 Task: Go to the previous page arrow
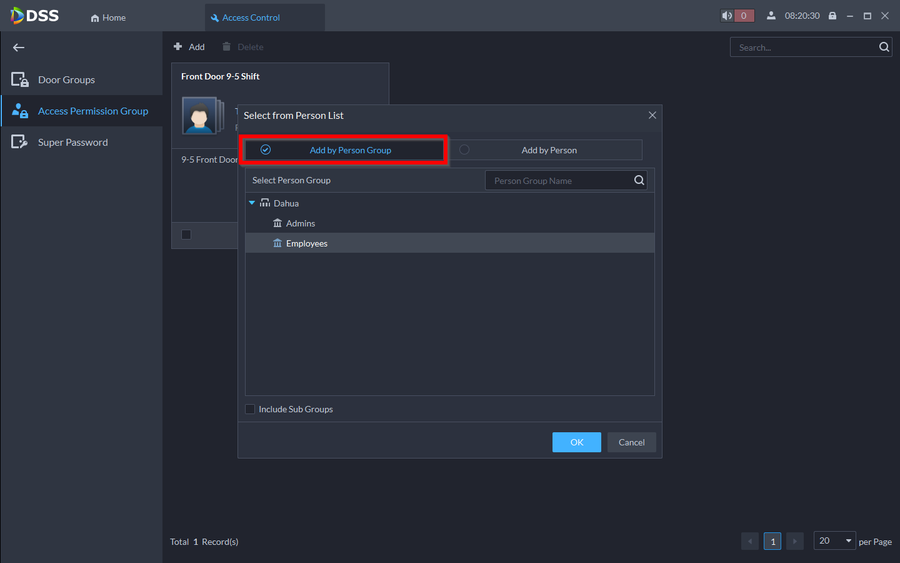[x=750, y=541]
